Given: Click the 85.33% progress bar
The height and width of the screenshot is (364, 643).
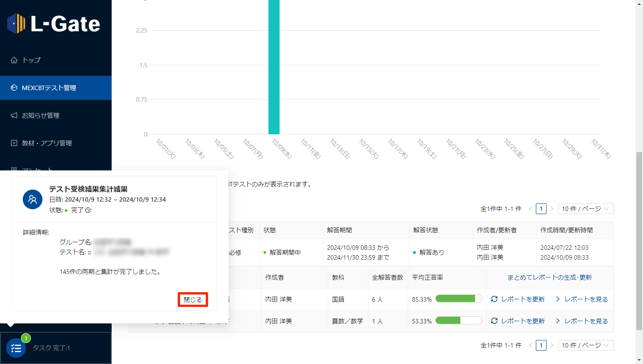Looking at the screenshot, I should [x=459, y=299].
